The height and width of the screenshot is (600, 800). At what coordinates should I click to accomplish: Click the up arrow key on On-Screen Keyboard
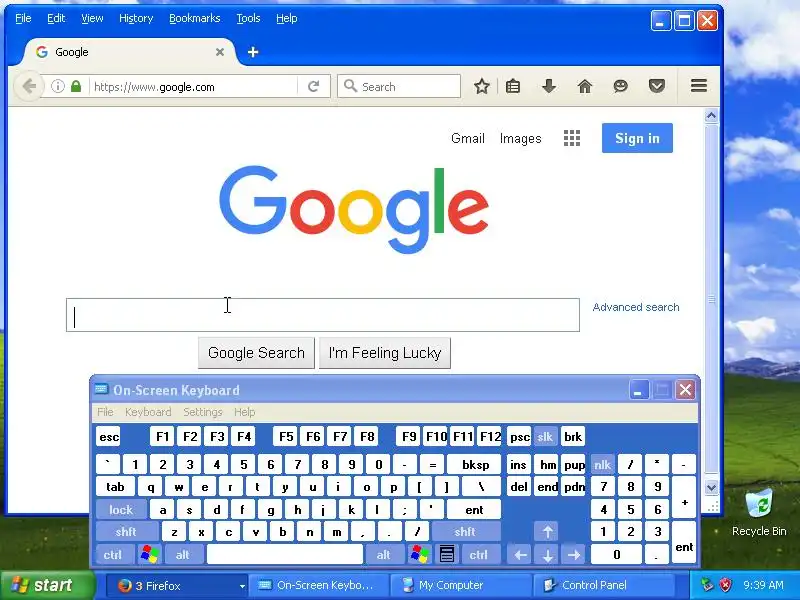[x=547, y=532]
